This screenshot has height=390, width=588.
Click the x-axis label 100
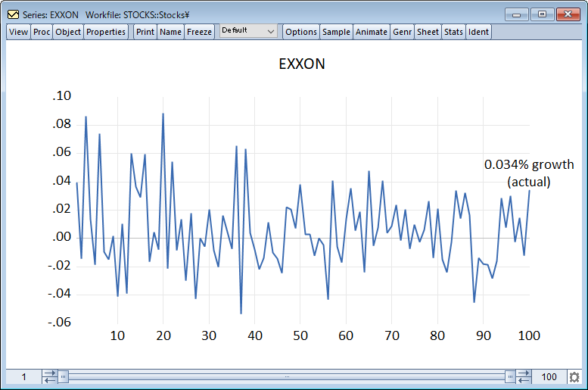pyautogui.click(x=529, y=335)
